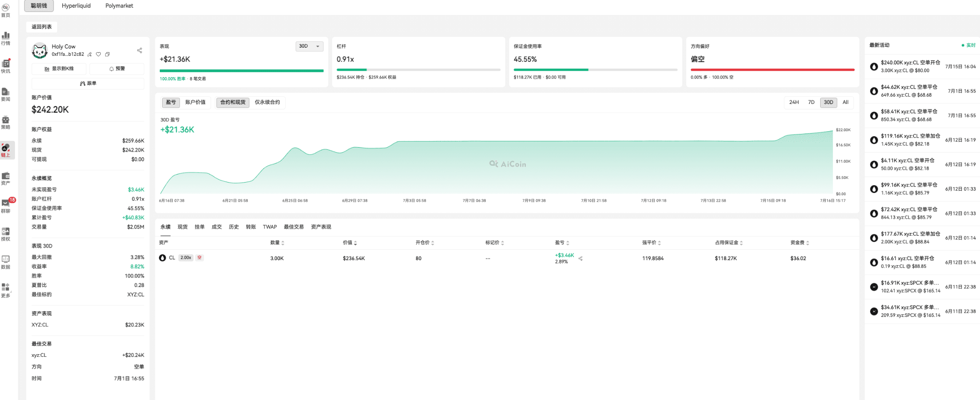Screen dimensions: 980x400
Task: Favorite the address with the heart icon
Action: 98,54
